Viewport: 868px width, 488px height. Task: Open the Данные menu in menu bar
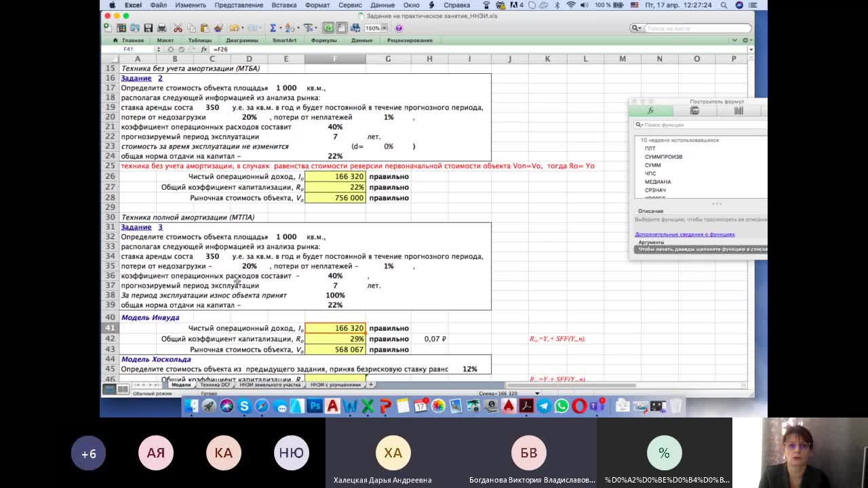coord(382,5)
